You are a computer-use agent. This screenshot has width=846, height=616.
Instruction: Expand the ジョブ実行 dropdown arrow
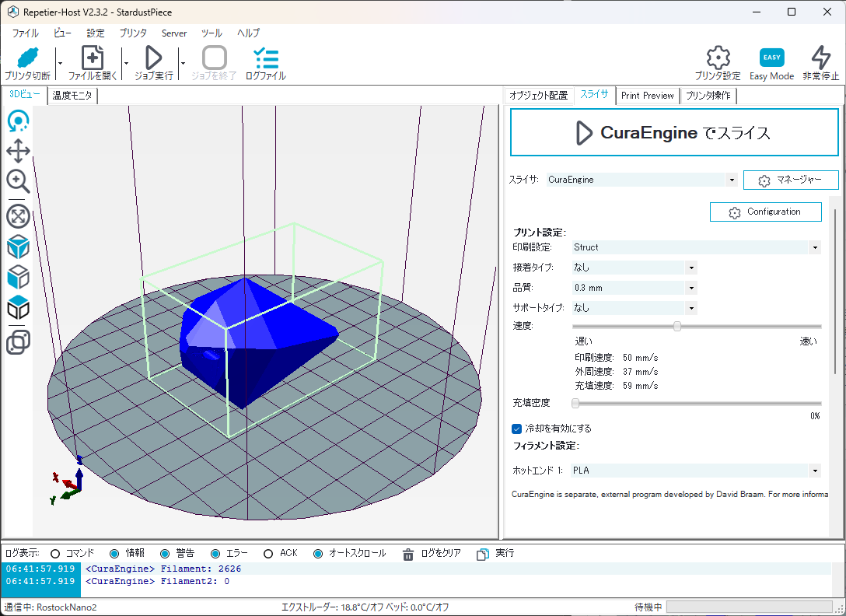[183, 63]
